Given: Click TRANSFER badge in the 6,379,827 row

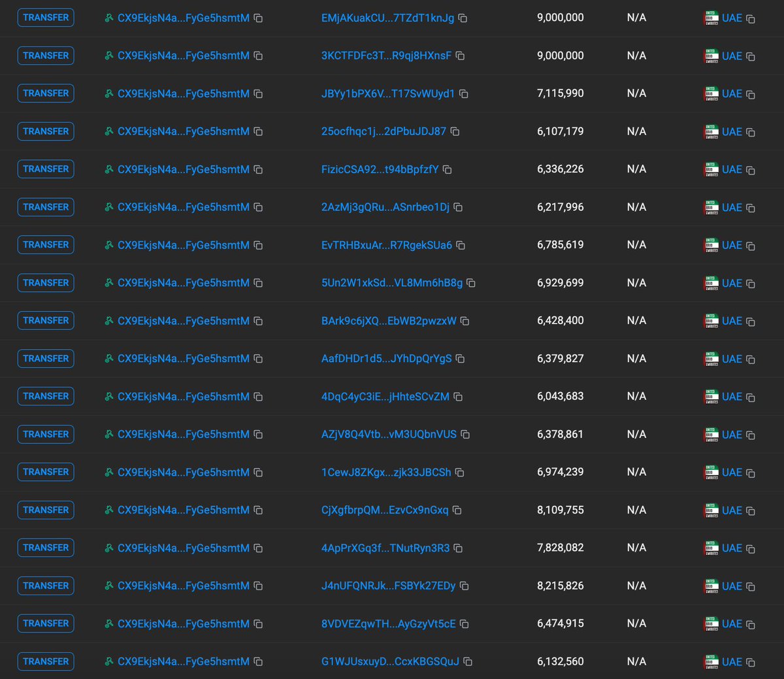Looking at the screenshot, I should 46,359.
